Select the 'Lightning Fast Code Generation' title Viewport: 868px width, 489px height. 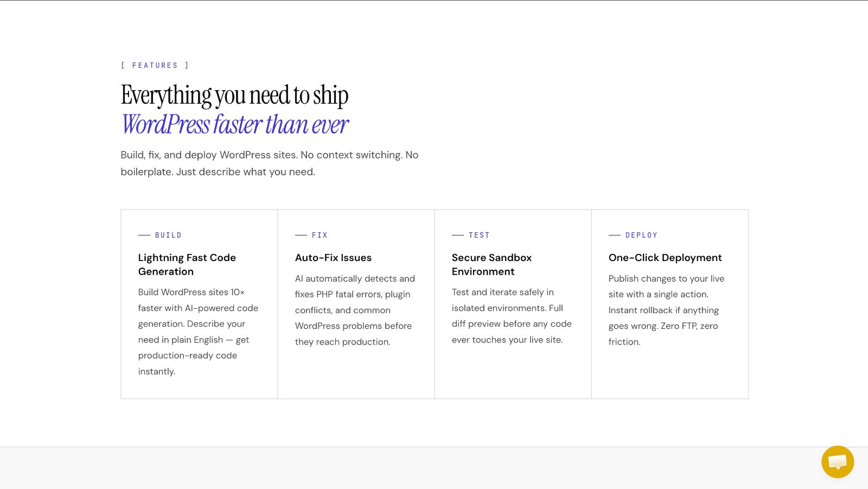[x=187, y=264]
